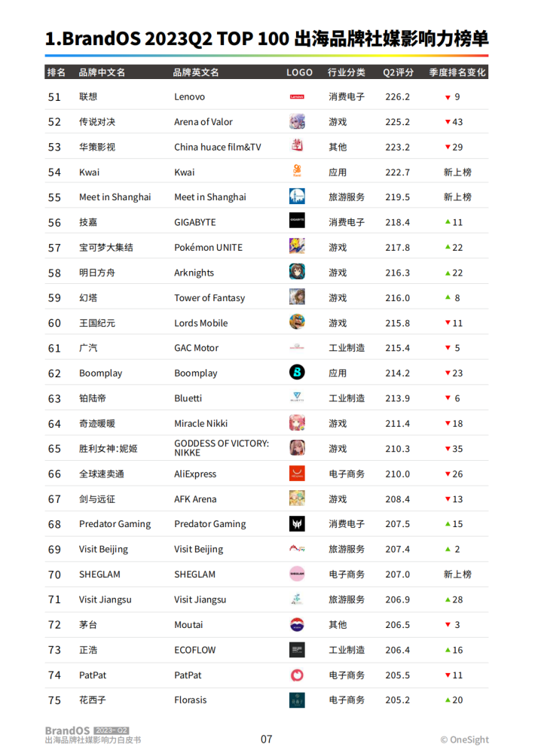Click the red down arrow 29 for 华策影视

coord(454,147)
